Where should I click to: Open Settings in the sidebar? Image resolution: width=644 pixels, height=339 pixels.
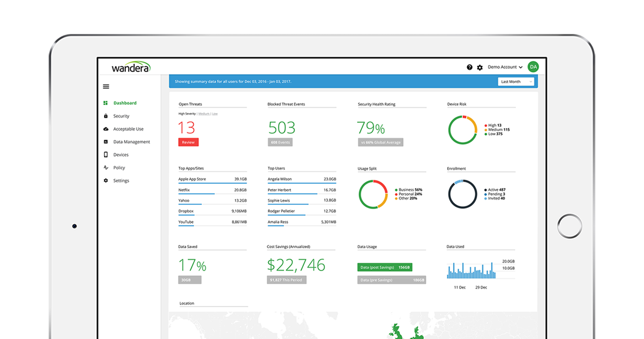[121, 181]
